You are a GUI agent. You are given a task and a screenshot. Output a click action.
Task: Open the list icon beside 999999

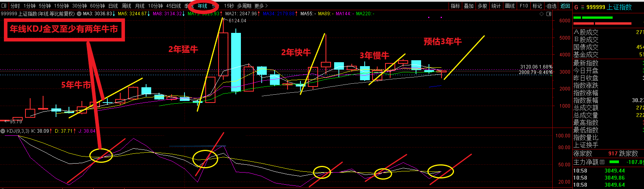pyautogui.click(x=582, y=7)
